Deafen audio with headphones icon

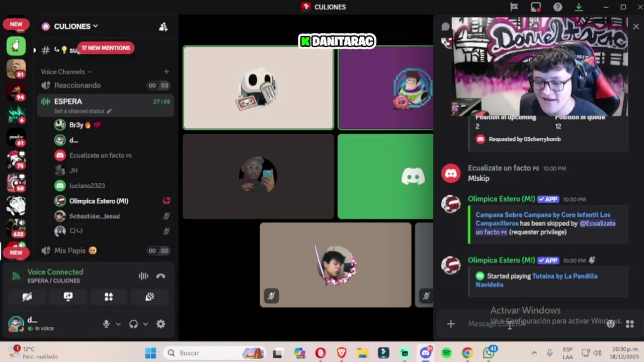pos(133,324)
